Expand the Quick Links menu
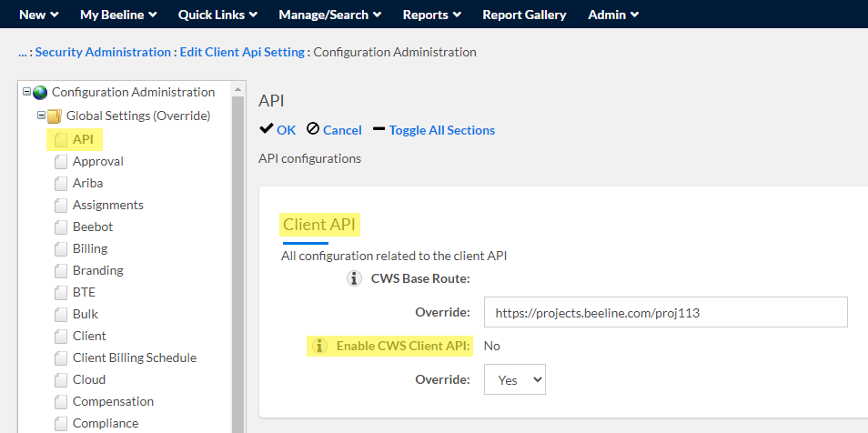The height and width of the screenshot is (433, 868). click(x=217, y=15)
